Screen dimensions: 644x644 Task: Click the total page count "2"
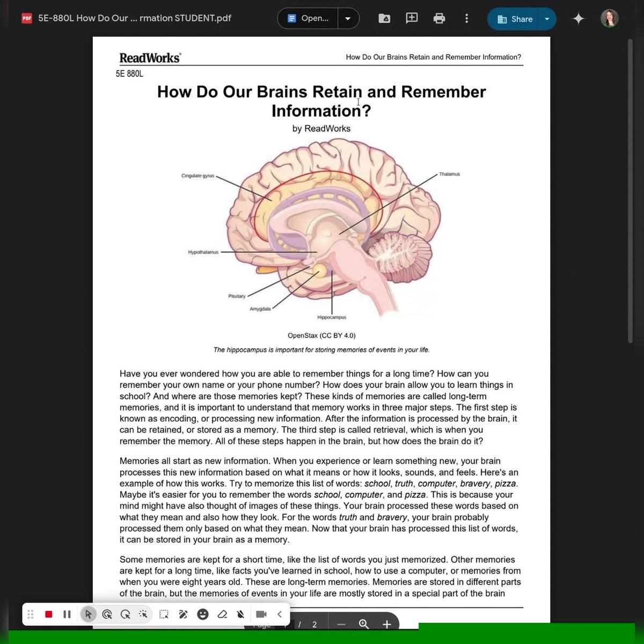314,624
